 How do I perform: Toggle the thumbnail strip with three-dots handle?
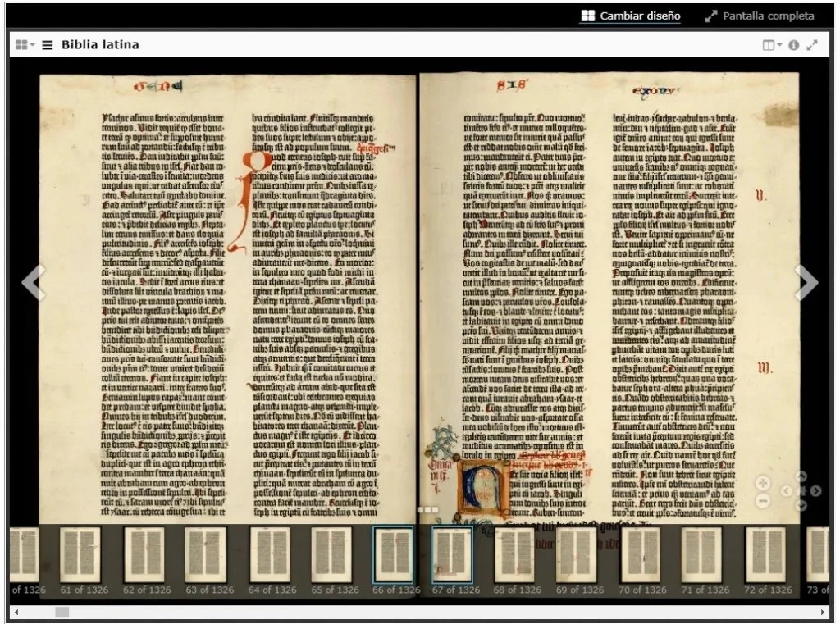point(427,510)
